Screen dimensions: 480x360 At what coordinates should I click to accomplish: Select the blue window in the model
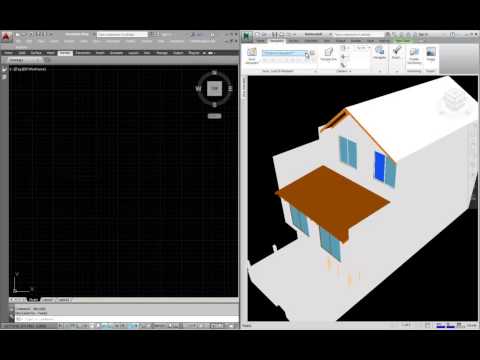pos(380,166)
